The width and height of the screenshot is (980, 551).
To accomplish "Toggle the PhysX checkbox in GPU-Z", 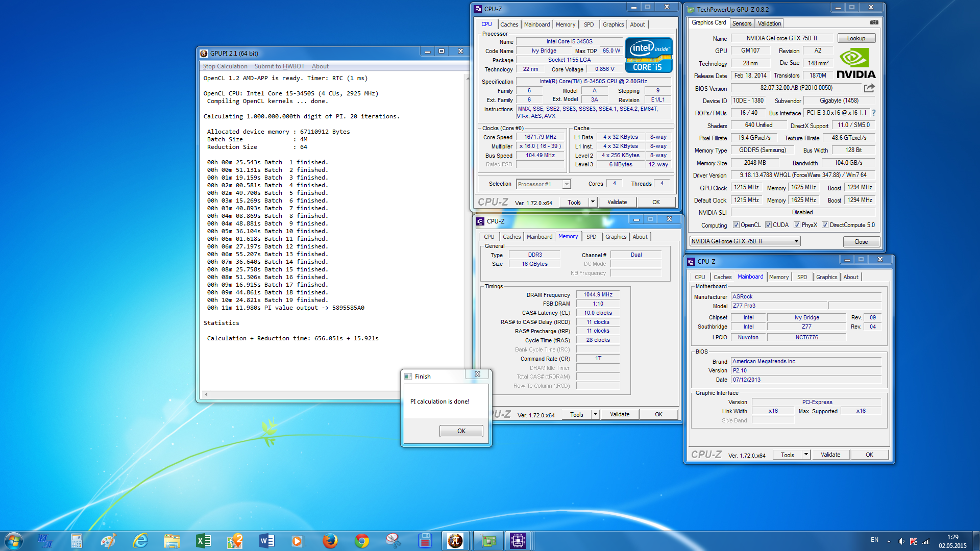I will click(797, 225).
